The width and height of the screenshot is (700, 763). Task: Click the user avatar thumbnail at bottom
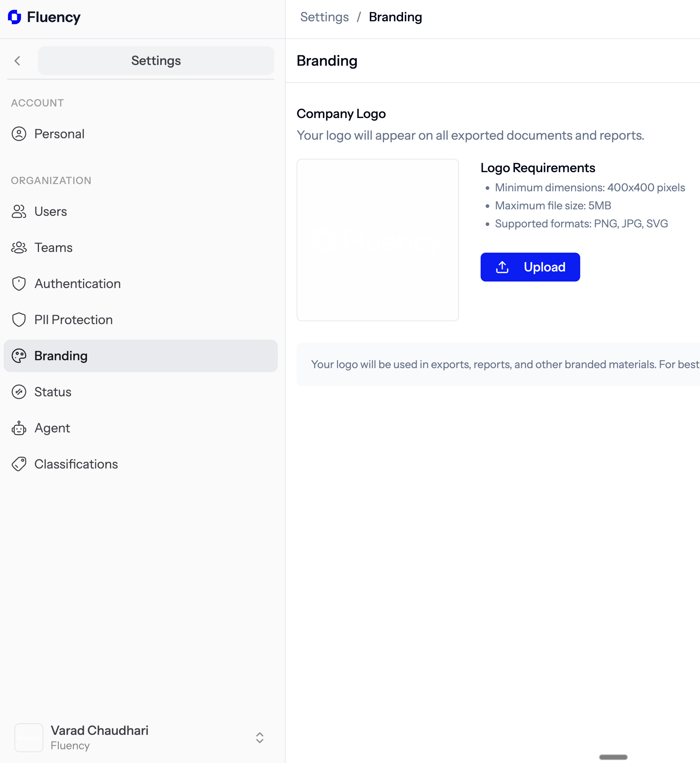(x=29, y=737)
